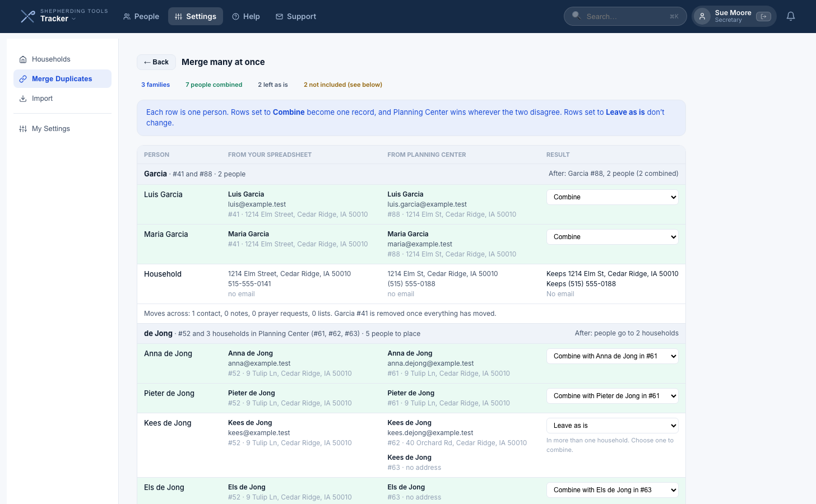Click the Households house icon in the sidebar
The image size is (816, 504).
(x=23, y=59)
